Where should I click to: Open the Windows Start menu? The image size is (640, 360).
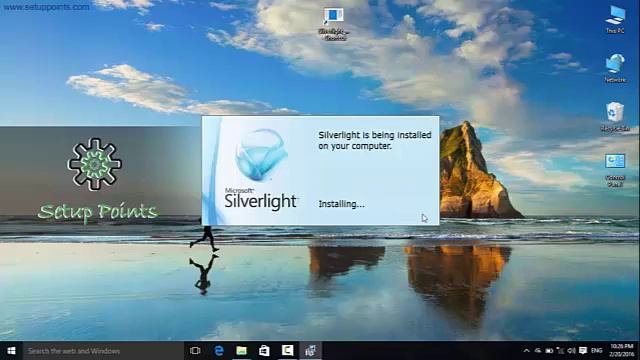point(11,351)
